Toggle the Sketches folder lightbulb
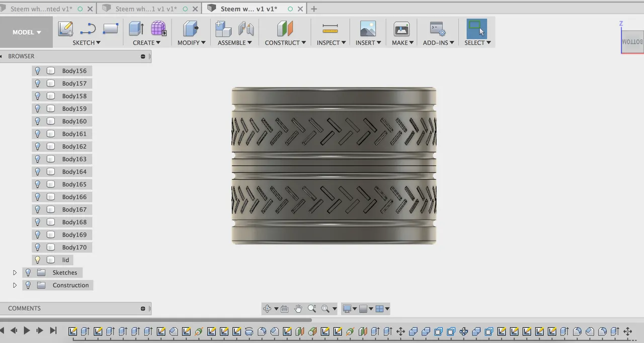This screenshot has height=343, width=644. (x=28, y=273)
